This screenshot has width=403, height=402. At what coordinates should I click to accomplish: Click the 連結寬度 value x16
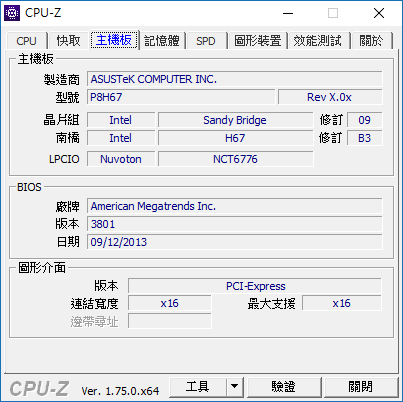pyautogui.click(x=170, y=303)
